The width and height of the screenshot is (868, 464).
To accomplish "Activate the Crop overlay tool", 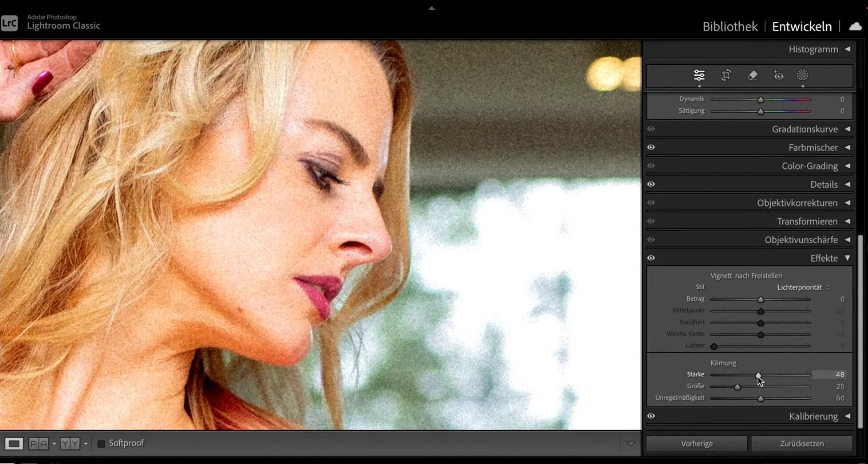I will 726,75.
